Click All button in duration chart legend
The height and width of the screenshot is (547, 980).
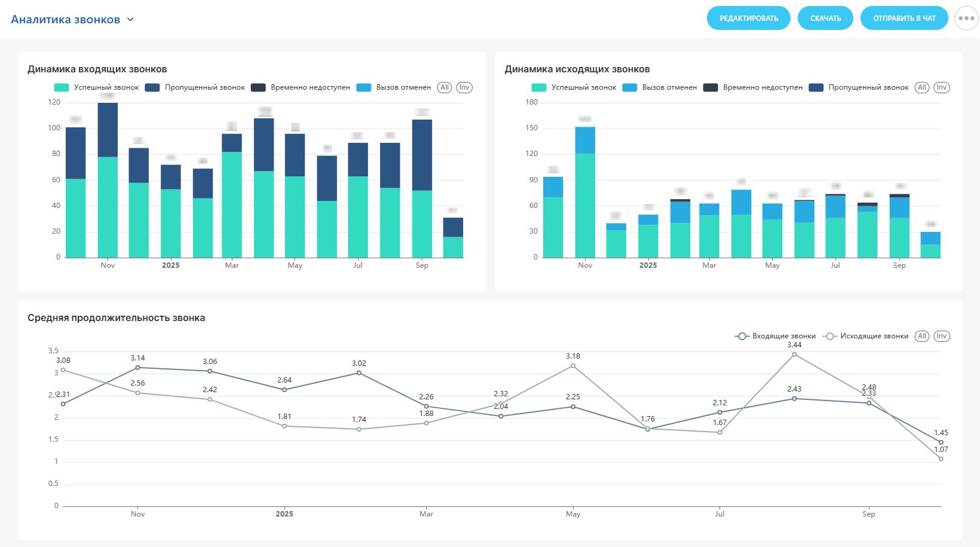click(921, 336)
